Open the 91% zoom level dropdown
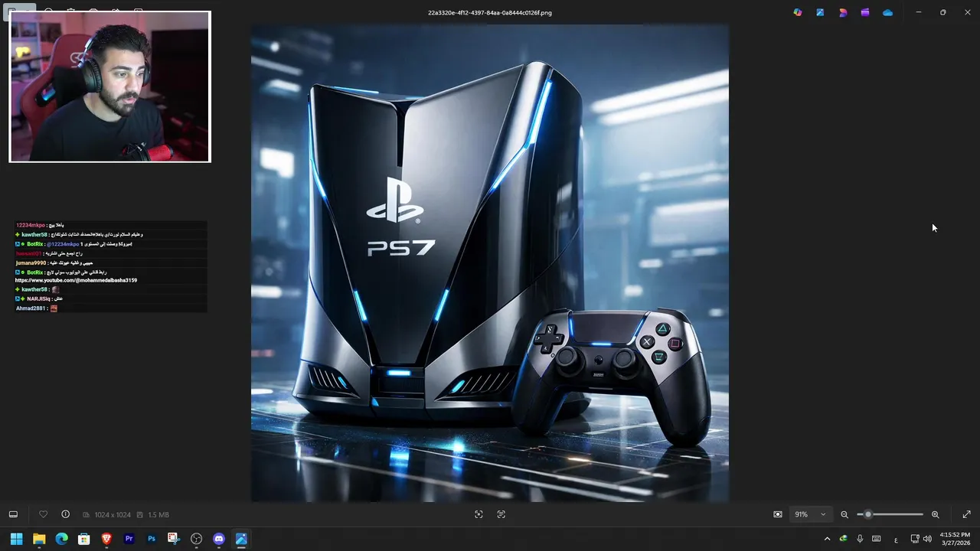The width and height of the screenshot is (980, 551). coord(811,514)
